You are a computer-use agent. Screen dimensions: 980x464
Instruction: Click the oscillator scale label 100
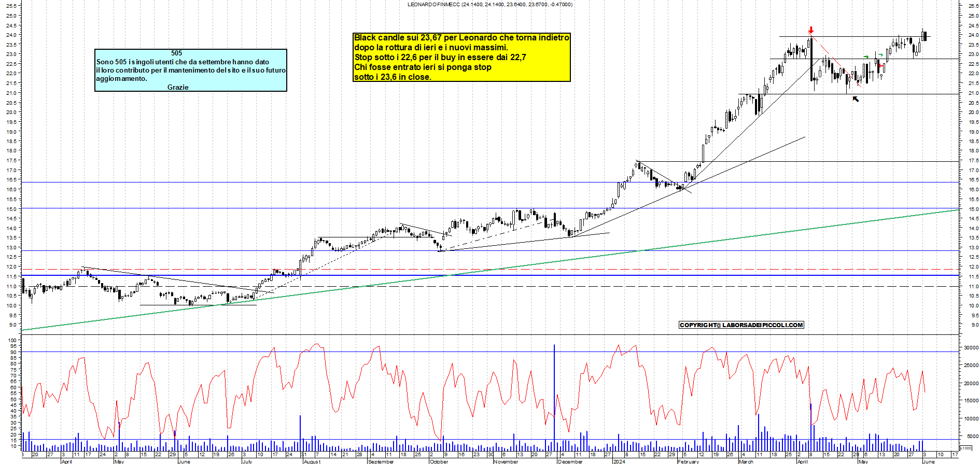tap(12, 341)
